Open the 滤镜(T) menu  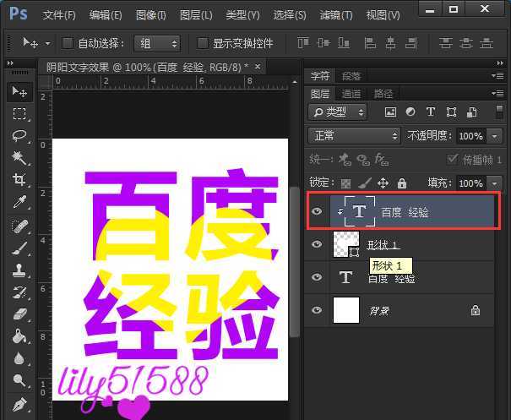pyautogui.click(x=335, y=15)
